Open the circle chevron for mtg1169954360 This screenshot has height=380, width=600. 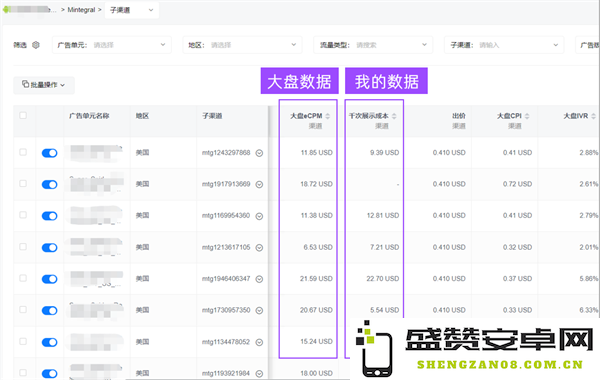[x=259, y=216]
